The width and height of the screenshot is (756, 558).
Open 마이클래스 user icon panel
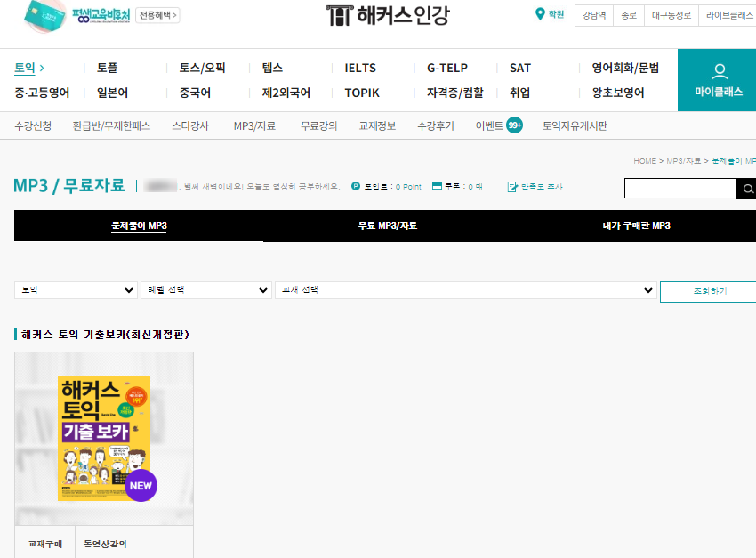point(717,80)
